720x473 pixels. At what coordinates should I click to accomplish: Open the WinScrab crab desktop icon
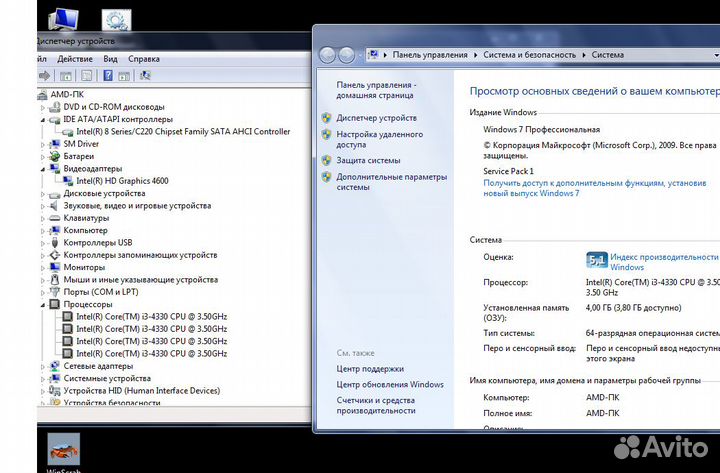click(x=64, y=449)
